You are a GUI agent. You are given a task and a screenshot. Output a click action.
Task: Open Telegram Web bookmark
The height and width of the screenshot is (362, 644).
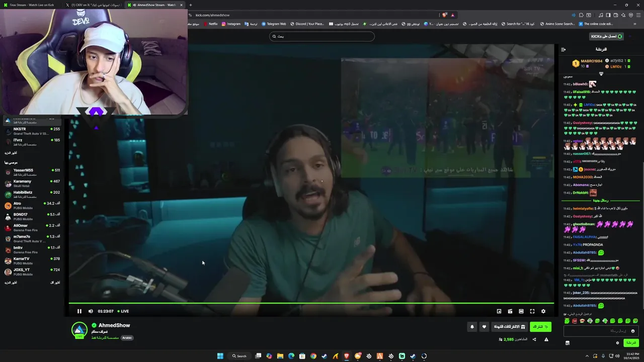274,24
